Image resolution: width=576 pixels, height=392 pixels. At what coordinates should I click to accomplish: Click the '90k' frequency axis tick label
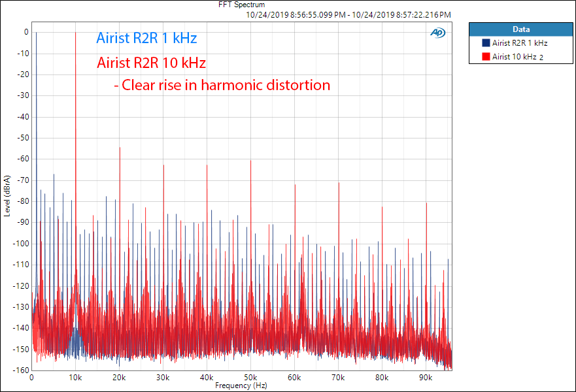tap(426, 378)
